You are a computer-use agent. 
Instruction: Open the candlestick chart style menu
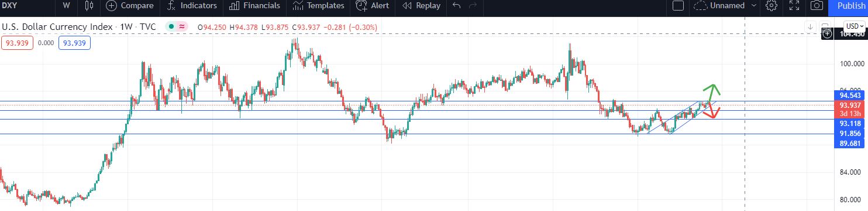pyautogui.click(x=88, y=6)
